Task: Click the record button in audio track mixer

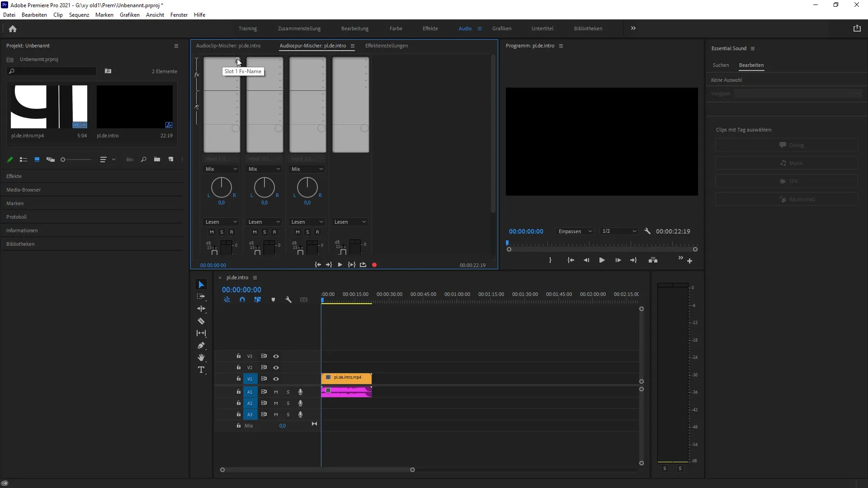Action: coord(374,265)
